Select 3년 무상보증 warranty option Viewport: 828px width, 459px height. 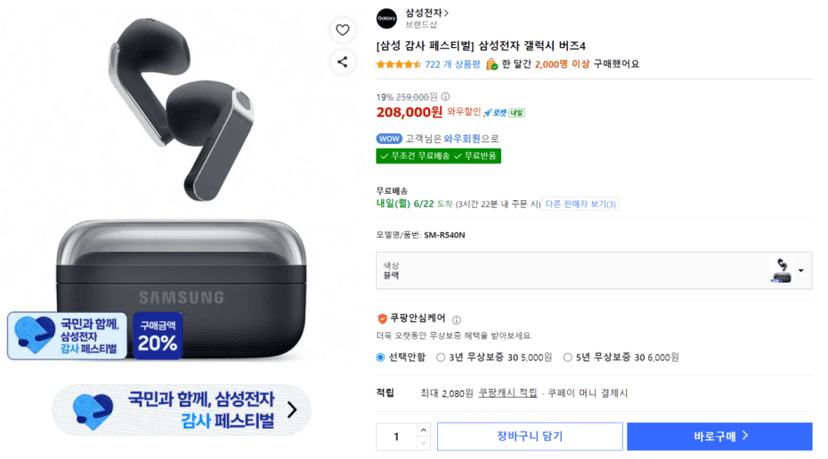click(440, 358)
